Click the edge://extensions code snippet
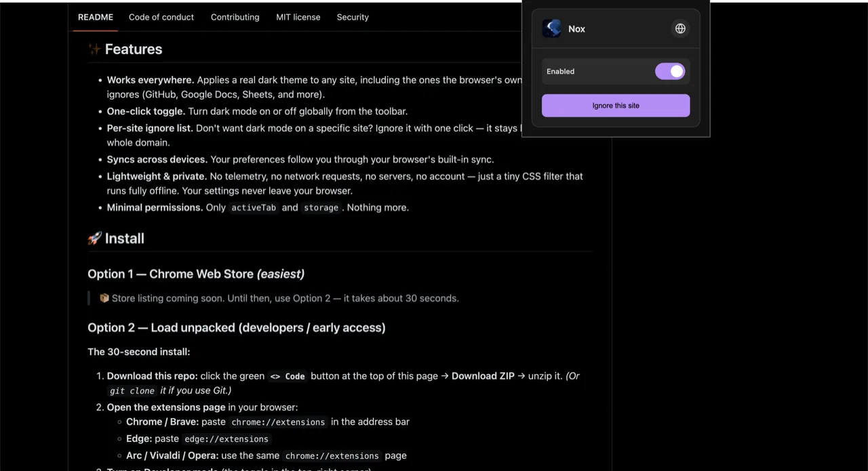This screenshot has width=868, height=471. (226, 438)
